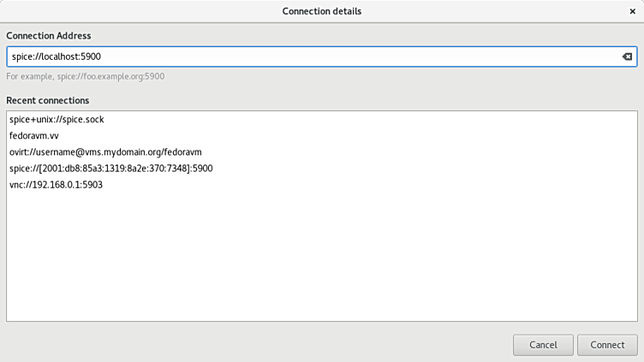Click the Connection Address label
This screenshot has width=644, height=362.
click(x=49, y=36)
